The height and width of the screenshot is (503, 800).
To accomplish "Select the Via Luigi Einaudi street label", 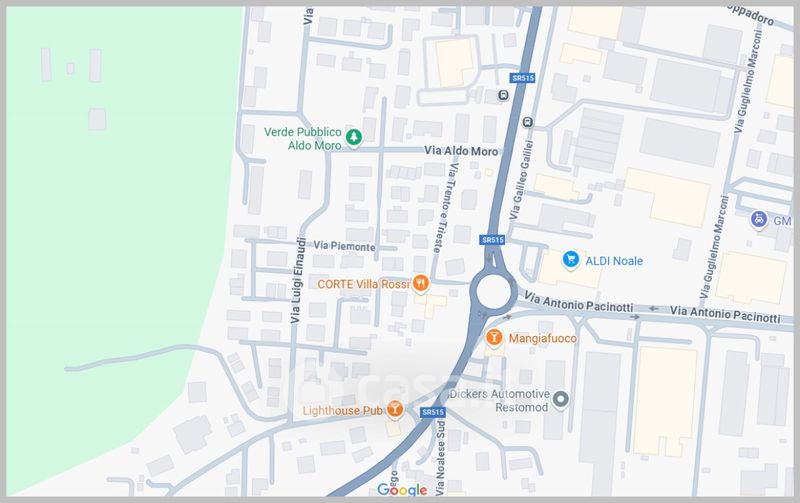I will click(297, 280).
